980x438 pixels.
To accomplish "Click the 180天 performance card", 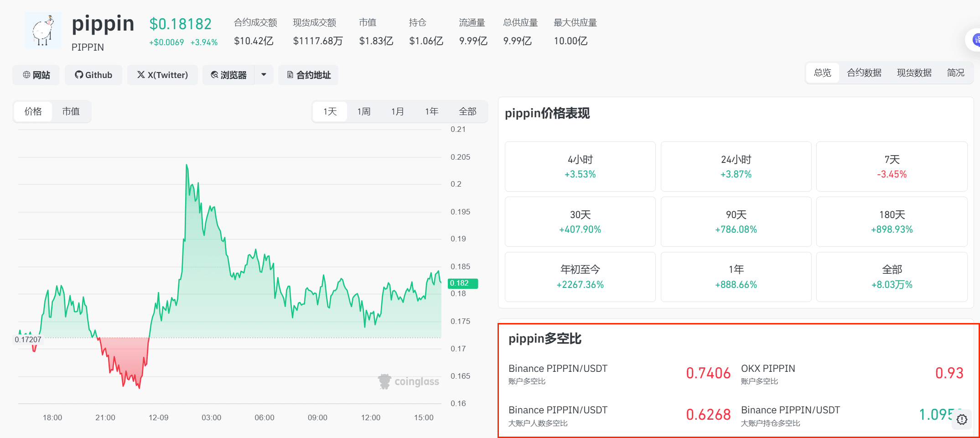I will coord(892,222).
